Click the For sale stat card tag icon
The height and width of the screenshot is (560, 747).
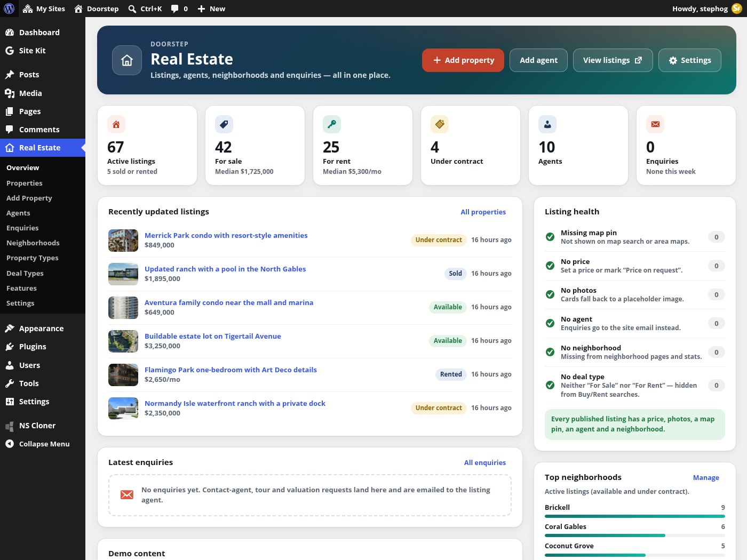pos(224,124)
